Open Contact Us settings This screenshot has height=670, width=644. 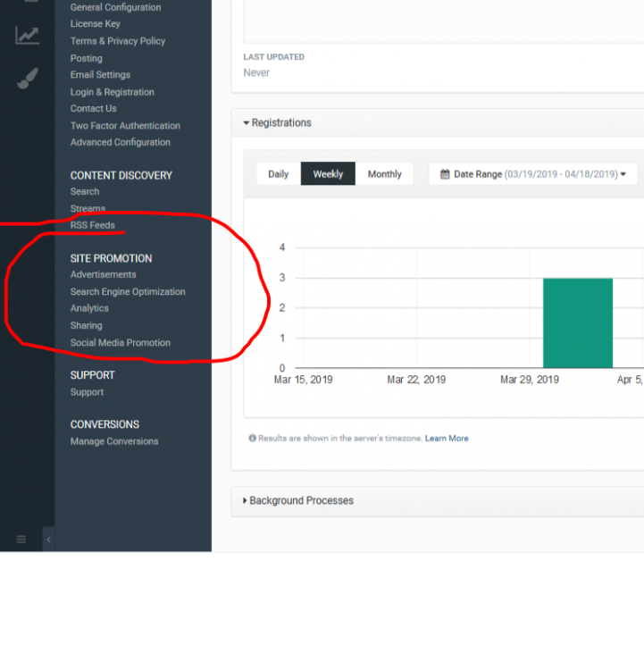point(94,108)
